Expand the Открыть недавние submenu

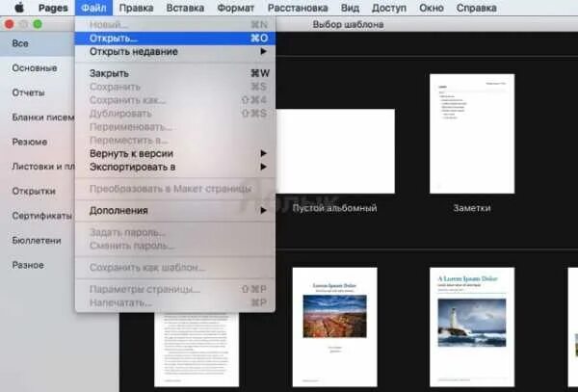[x=175, y=52]
